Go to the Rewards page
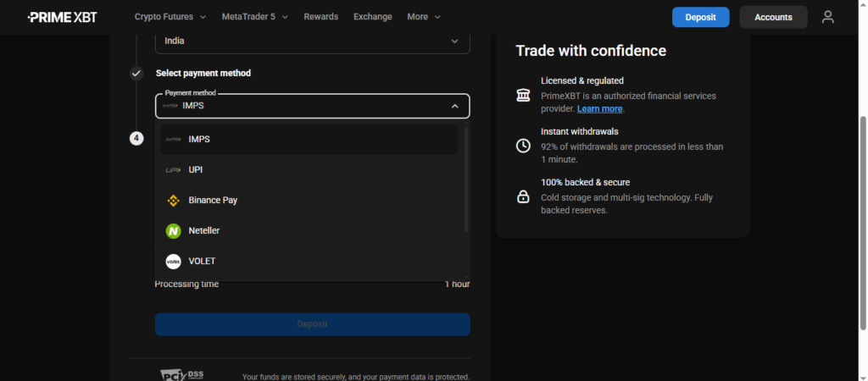Image resolution: width=868 pixels, height=381 pixels. [x=320, y=17]
